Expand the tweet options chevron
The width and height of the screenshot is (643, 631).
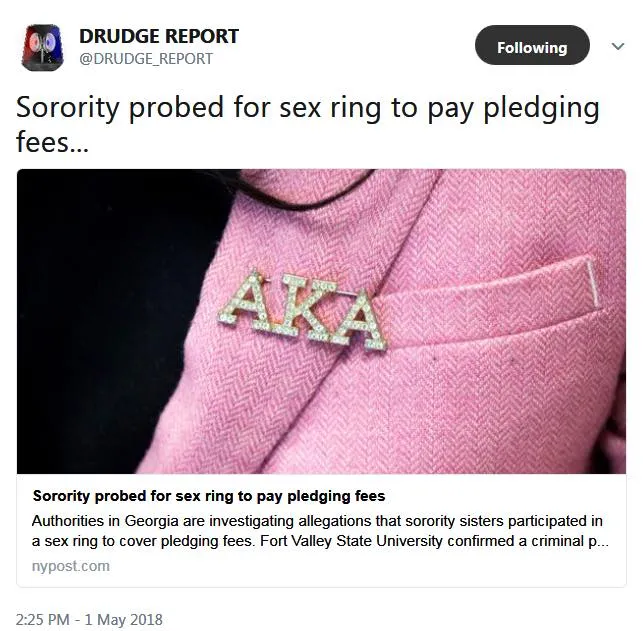(618, 46)
